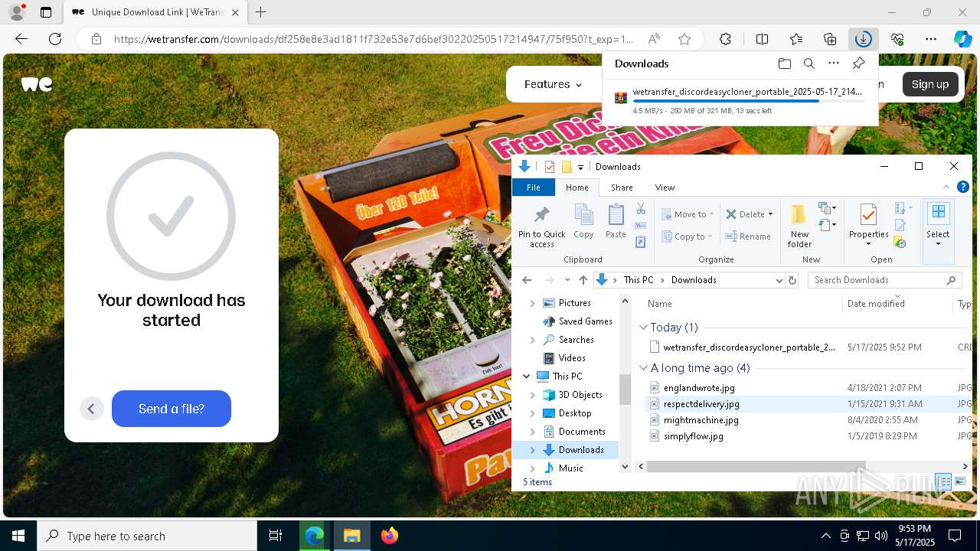Click the WeTransfer back arrow button
This screenshot has width=980, height=551.
91,409
